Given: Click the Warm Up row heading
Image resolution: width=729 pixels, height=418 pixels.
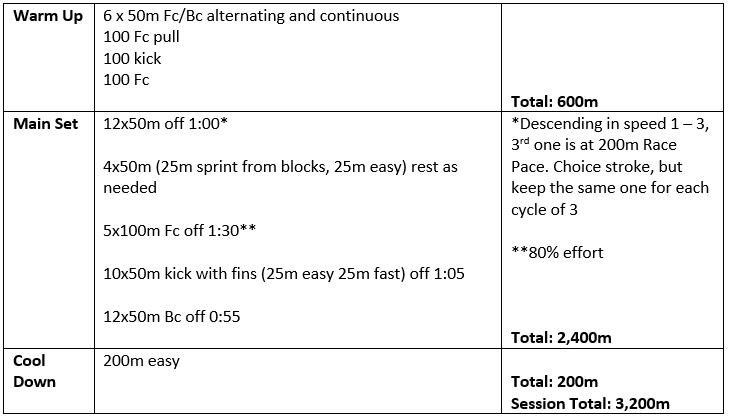Looking at the screenshot, I should click(x=47, y=17).
